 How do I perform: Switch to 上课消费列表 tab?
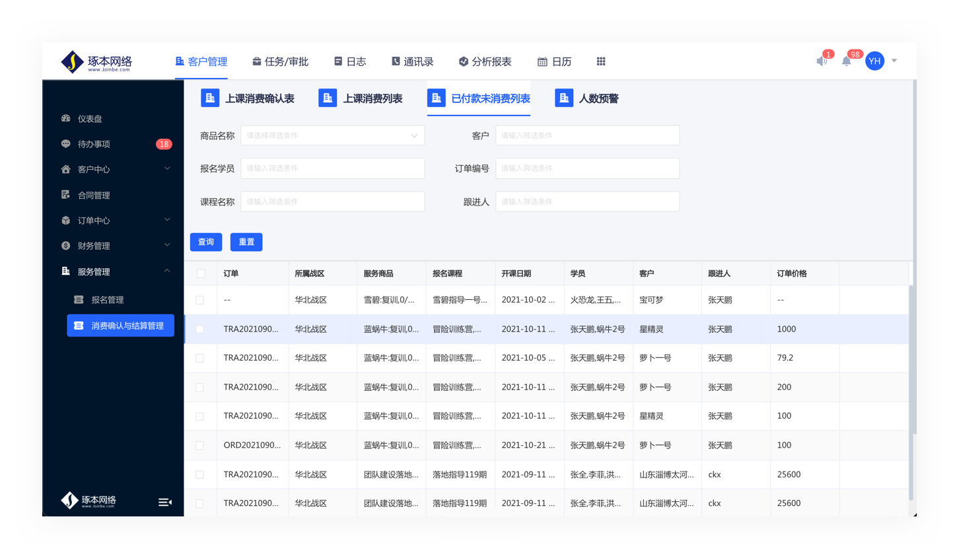coord(361,98)
